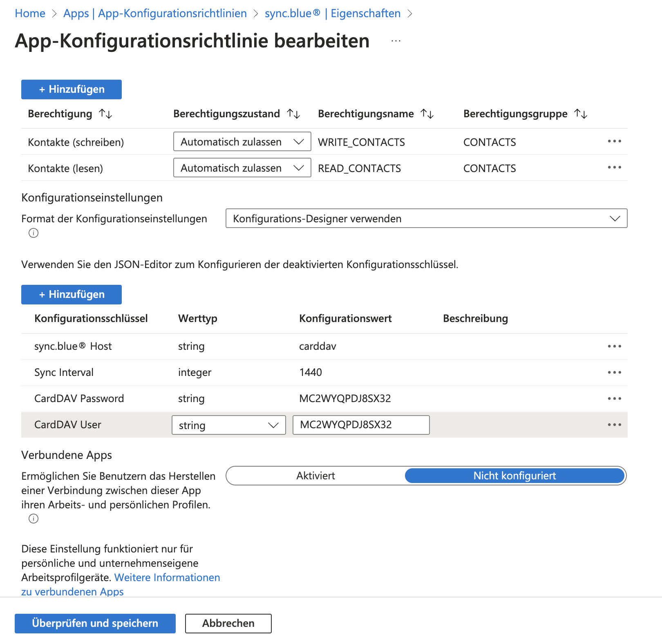The height and width of the screenshot is (644, 662).
Task: Select Sync Interval key cell
Action: (x=64, y=373)
